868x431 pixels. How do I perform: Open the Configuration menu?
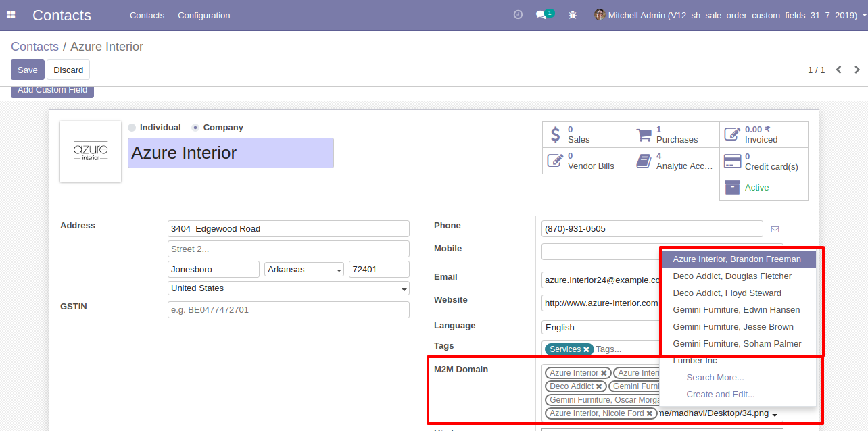tap(204, 15)
